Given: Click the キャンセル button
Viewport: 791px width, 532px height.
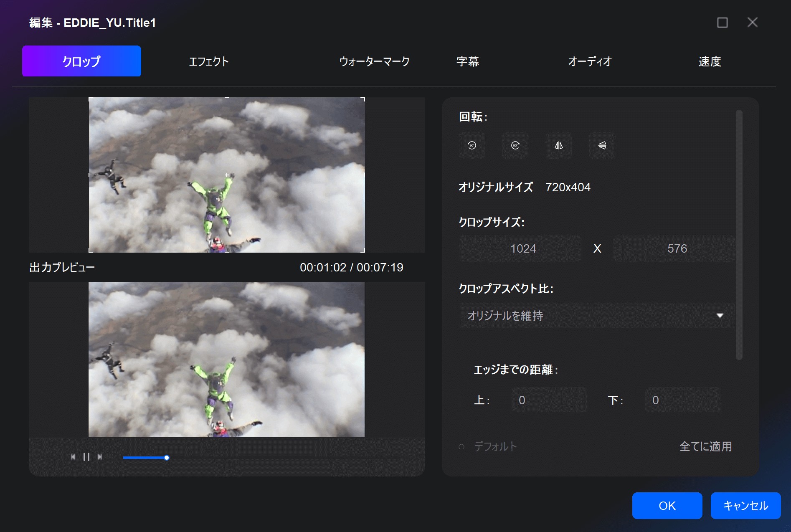Looking at the screenshot, I should point(745,506).
